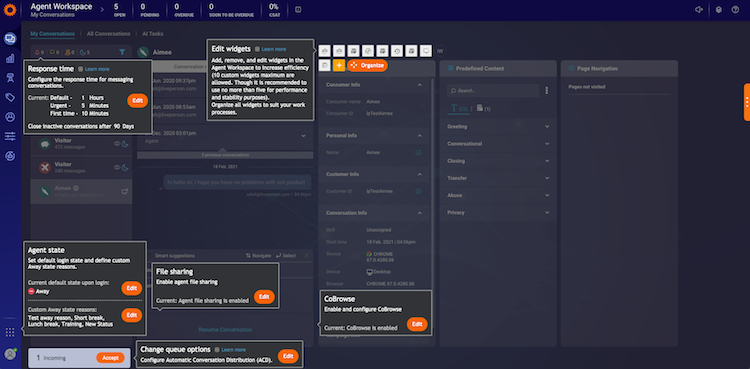
Task: Switch to All Conversations tab
Action: click(109, 34)
